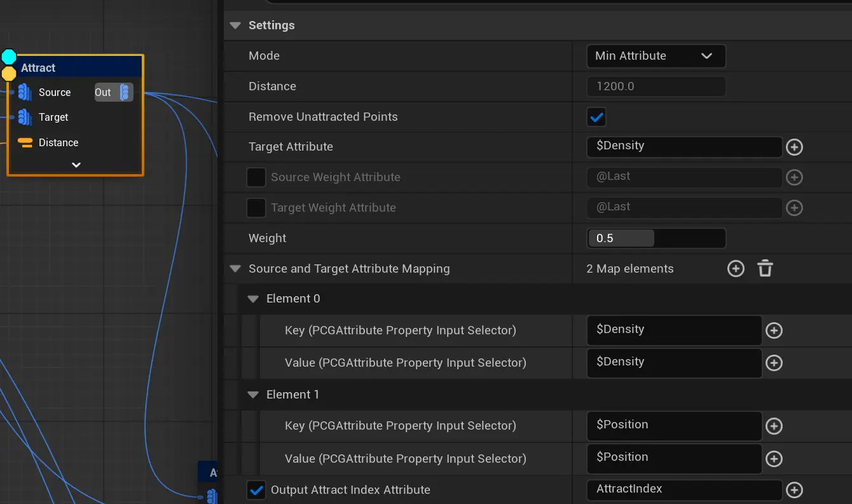Click the Out pin on Attract node
Image resolution: width=852 pixels, height=504 pixels.
125,93
